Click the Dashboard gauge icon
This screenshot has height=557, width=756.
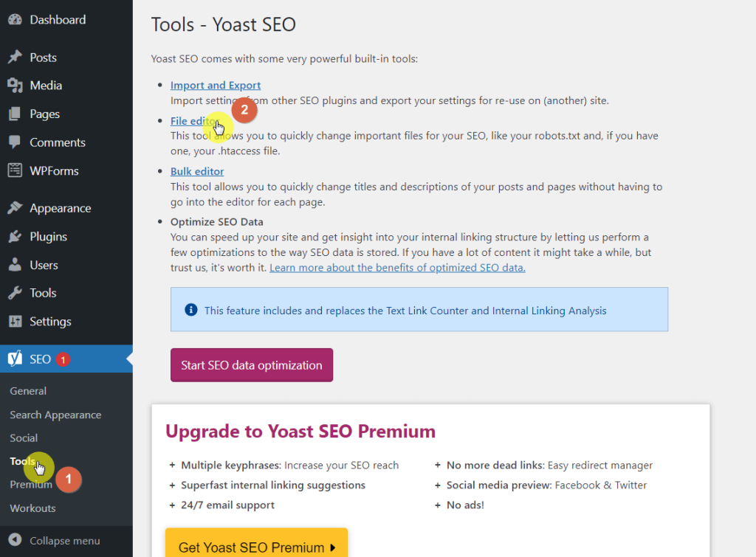pyautogui.click(x=15, y=20)
